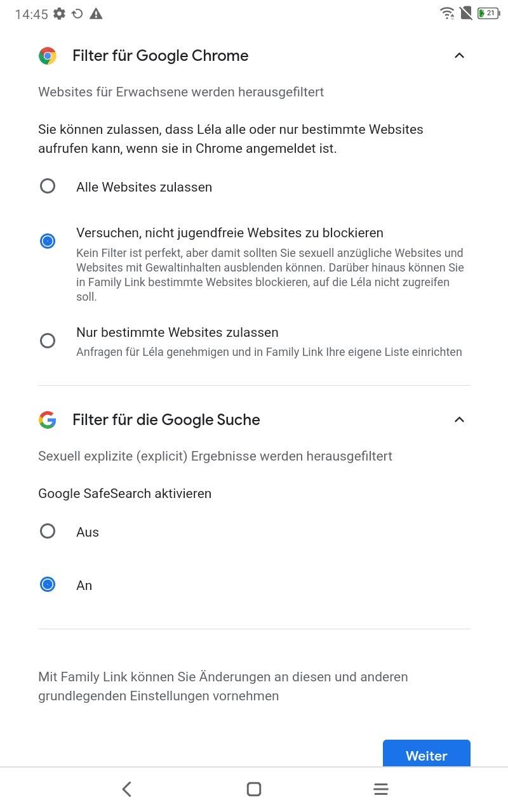This screenshot has width=508, height=812.
Task: Tap the battery indicator icon
Action: (x=488, y=13)
